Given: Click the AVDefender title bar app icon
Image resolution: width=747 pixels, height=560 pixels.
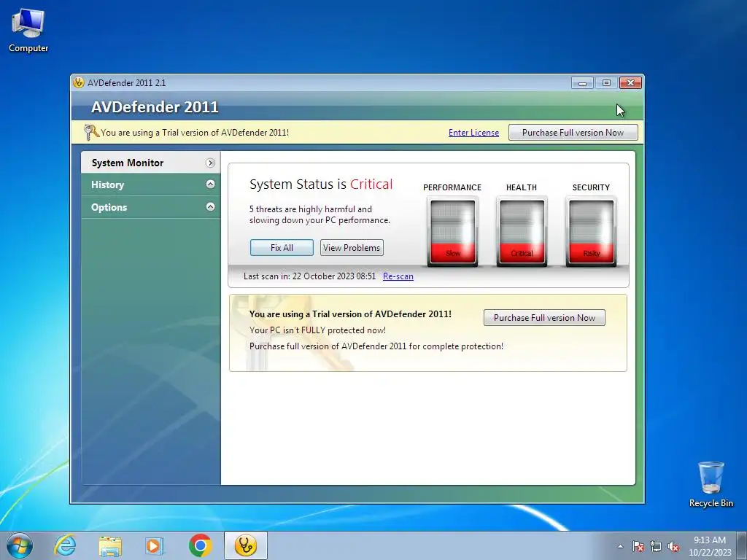Looking at the screenshot, I should click(79, 82).
